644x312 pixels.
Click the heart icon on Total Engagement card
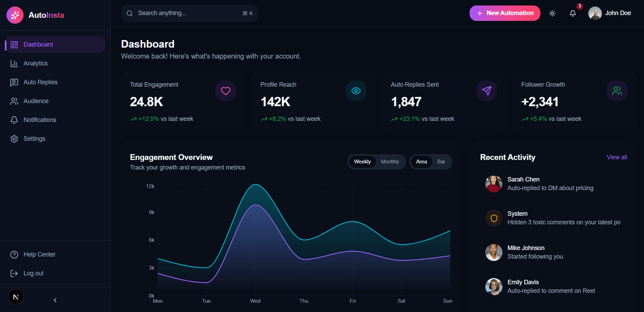[225, 90]
